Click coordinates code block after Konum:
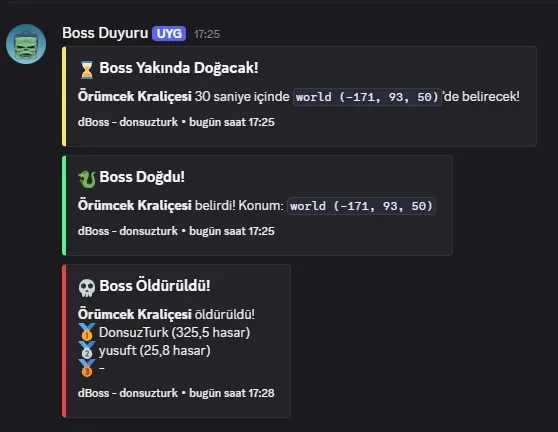558x432 pixels. 361,206
